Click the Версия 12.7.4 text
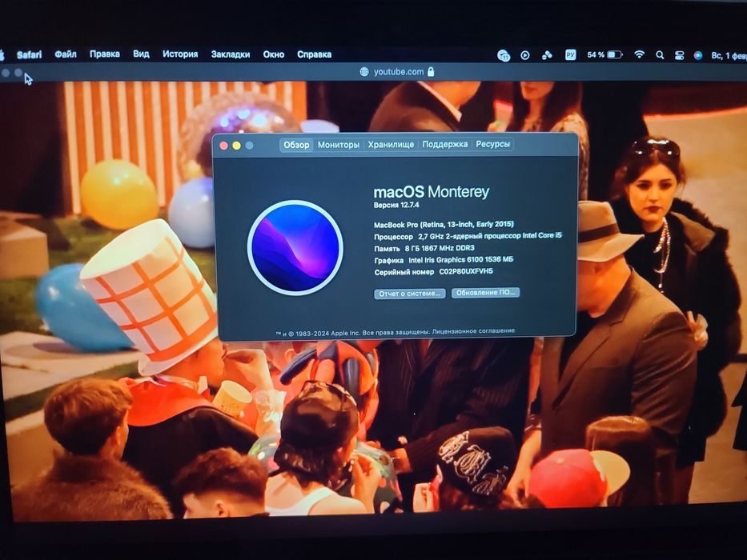The width and height of the screenshot is (747, 560). [396, 206]
